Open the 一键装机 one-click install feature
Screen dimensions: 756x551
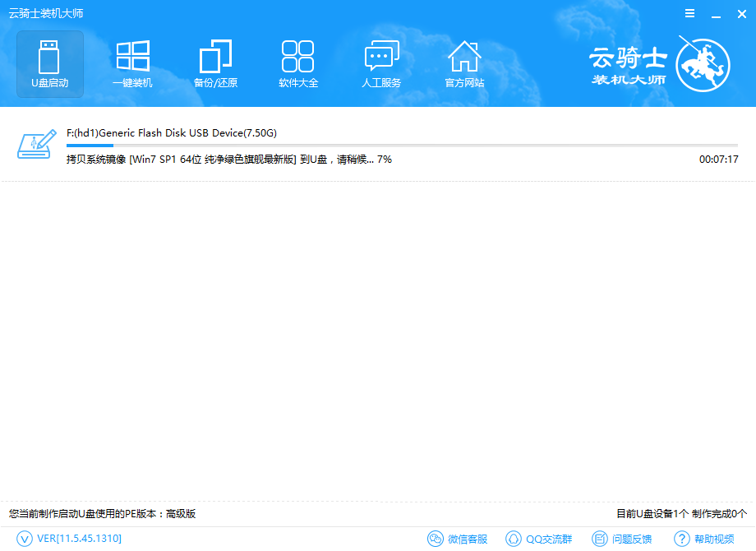pos(132,63)
